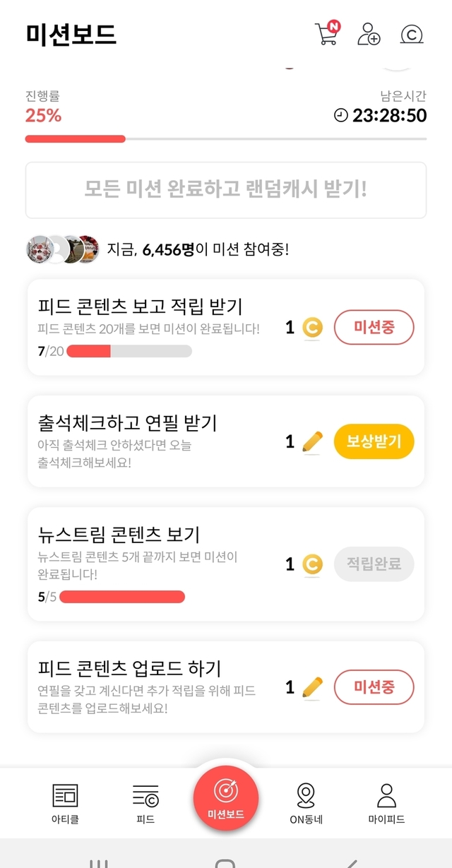Screen dimensions: 452x868
Task: Click the 25% overall progress bar
Action: pyautogui.click(x=226, y=139)
